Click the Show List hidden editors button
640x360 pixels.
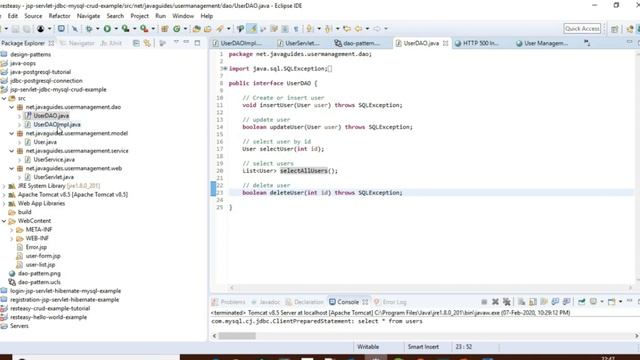(587, 43)
